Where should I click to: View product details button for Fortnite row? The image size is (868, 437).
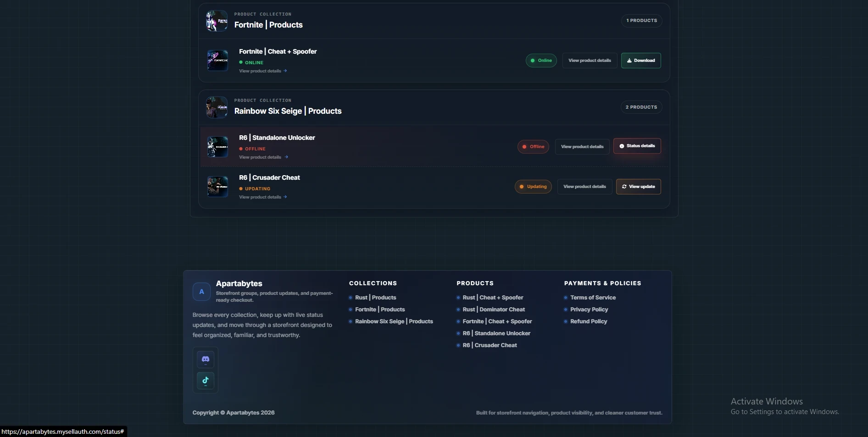click(590, 61)
